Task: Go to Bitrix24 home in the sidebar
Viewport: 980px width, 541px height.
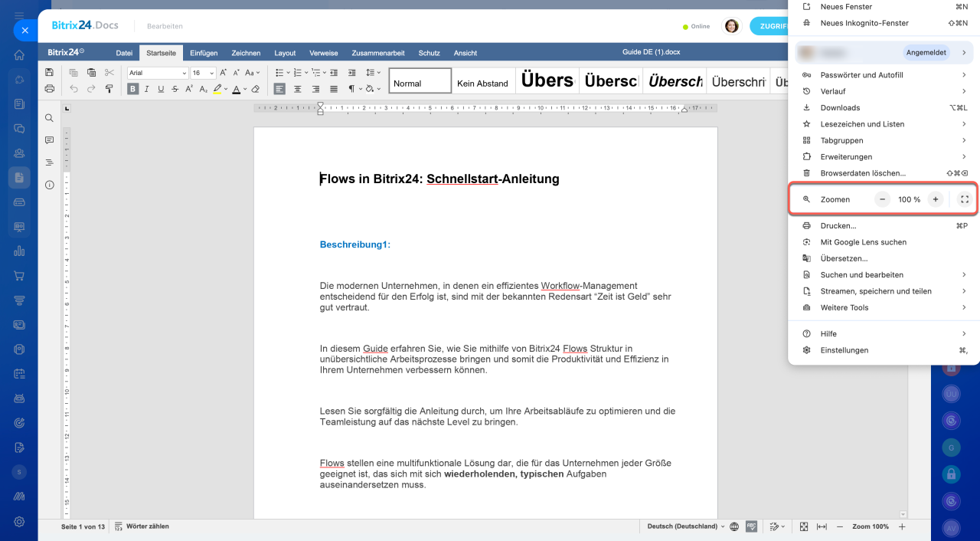Action: coord(19,54)
